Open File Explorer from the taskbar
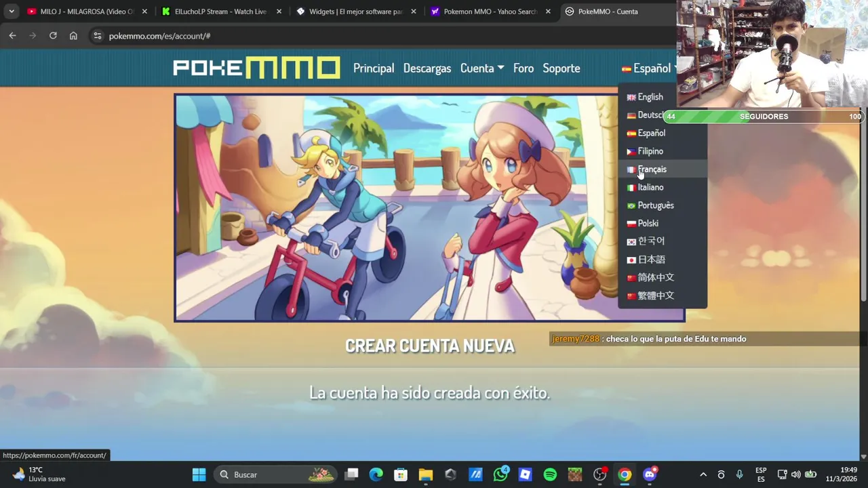Screen dimensions: 868x488 (x=426, y=474)
